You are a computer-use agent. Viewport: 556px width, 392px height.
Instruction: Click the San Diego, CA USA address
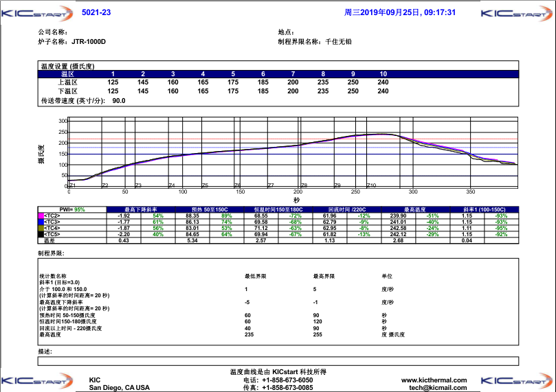(120, 388)
